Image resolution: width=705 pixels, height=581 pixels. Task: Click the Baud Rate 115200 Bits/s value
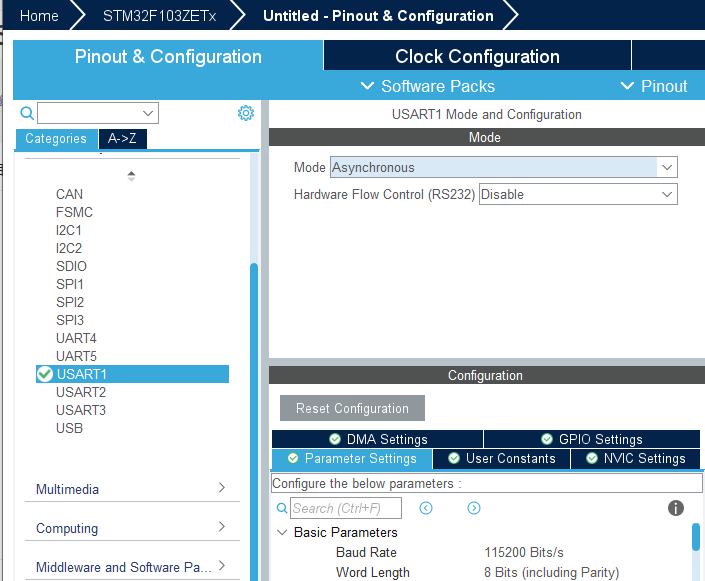tap(524, 552)
